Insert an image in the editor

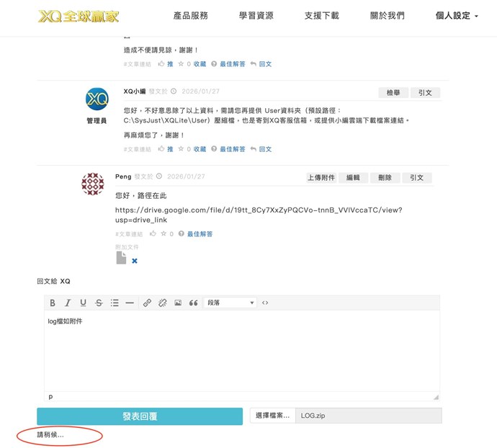point(178,303)
